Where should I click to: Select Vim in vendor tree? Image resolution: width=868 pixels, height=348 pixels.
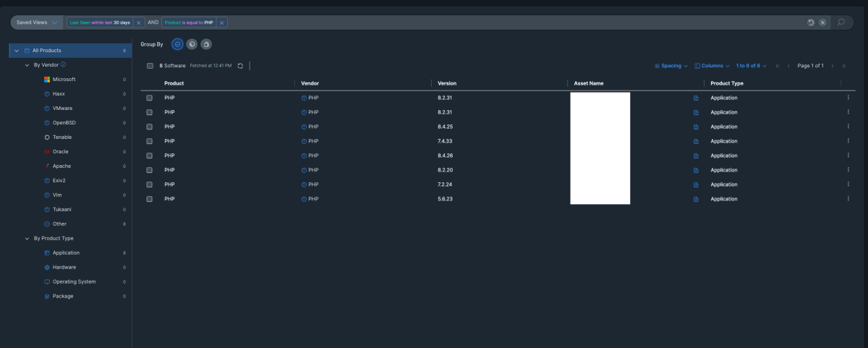pyautogui.click(x=57, y=195)
